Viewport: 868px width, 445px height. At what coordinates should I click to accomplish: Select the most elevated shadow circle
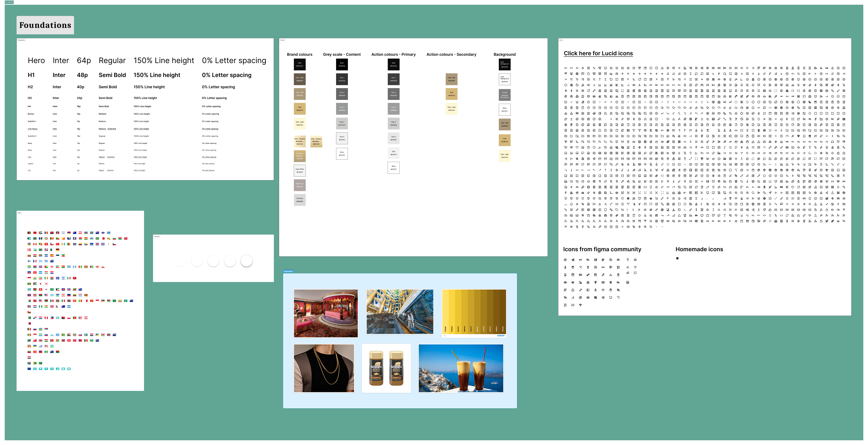[247, 261]
